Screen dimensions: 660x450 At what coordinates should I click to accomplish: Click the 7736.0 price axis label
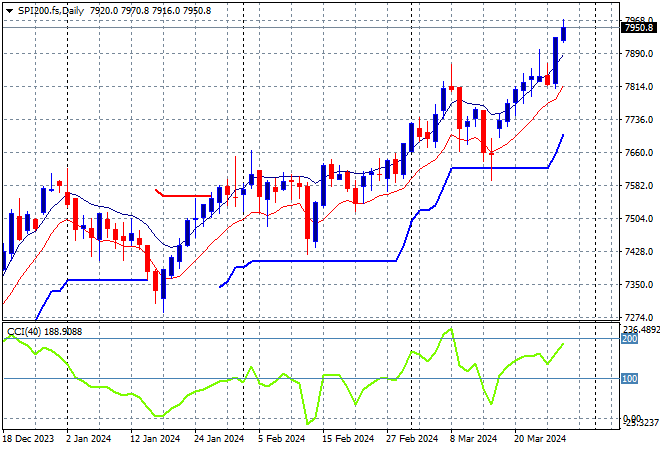pyautogui.click(x=639, y=120)
